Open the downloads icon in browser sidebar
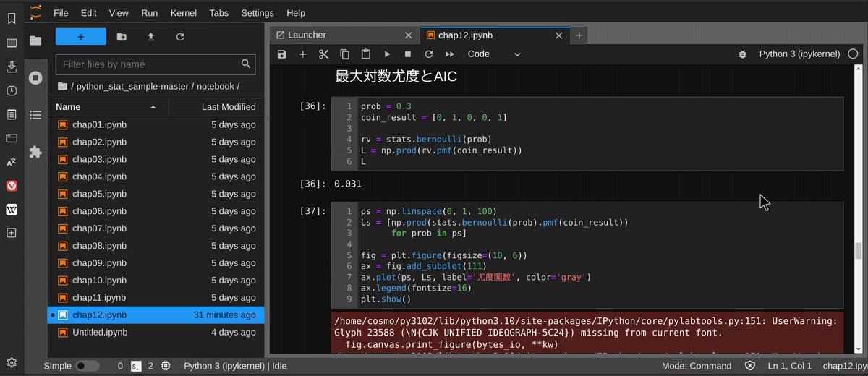This screenshot has height=376, width=868. 12,67
